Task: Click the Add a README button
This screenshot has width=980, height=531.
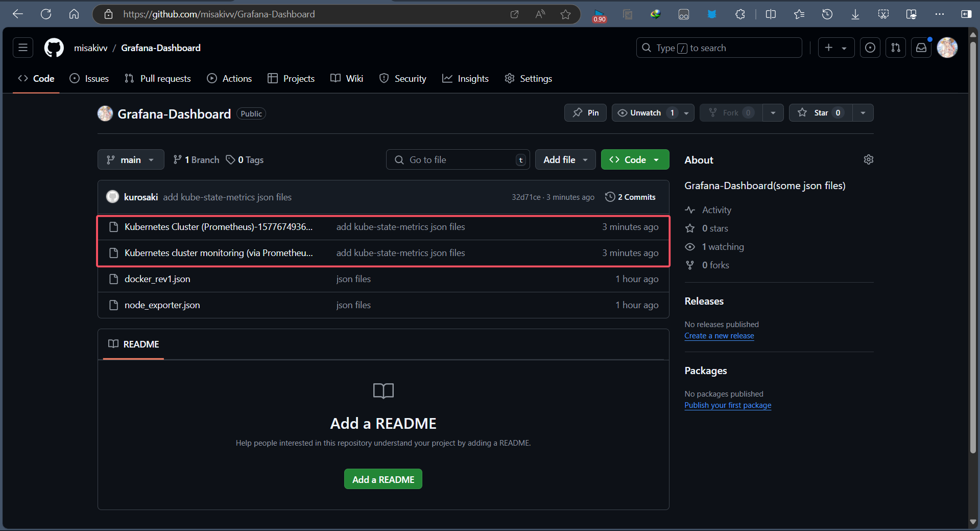Action: (383, 479)
